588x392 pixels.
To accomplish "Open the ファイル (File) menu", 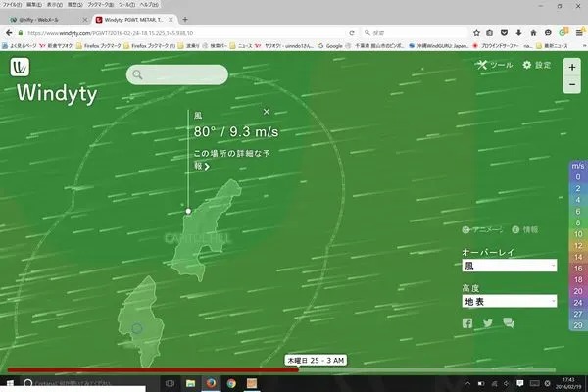I will 12,5.
